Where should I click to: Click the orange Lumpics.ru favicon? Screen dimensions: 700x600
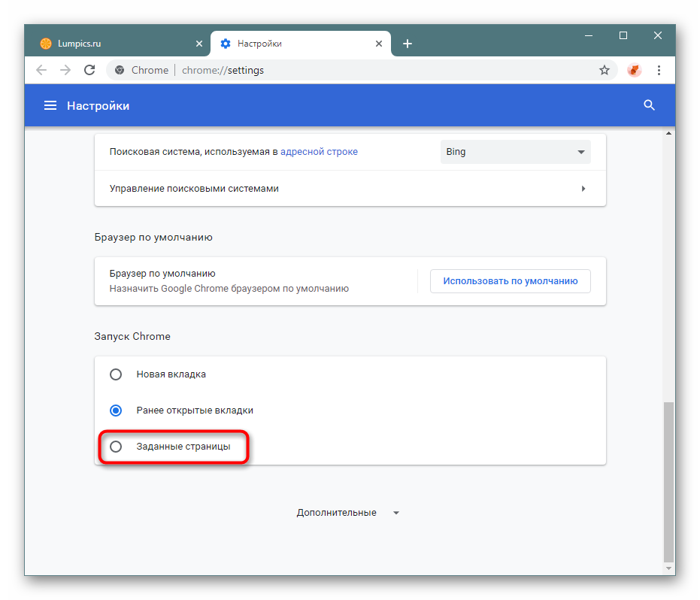(46, 44)
